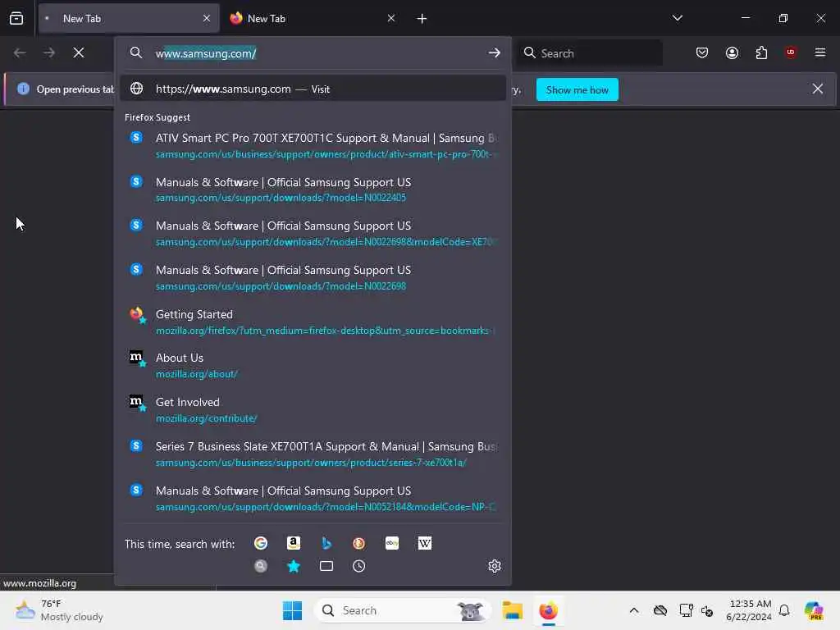Open the Firefox application menu

point(819,52)
